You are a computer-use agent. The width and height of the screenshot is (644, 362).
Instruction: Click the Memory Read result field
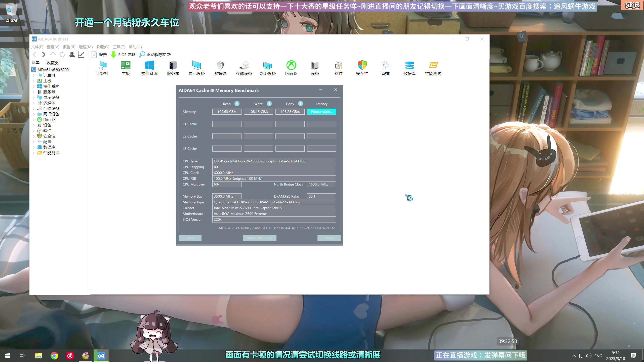(x=227, y=112)
